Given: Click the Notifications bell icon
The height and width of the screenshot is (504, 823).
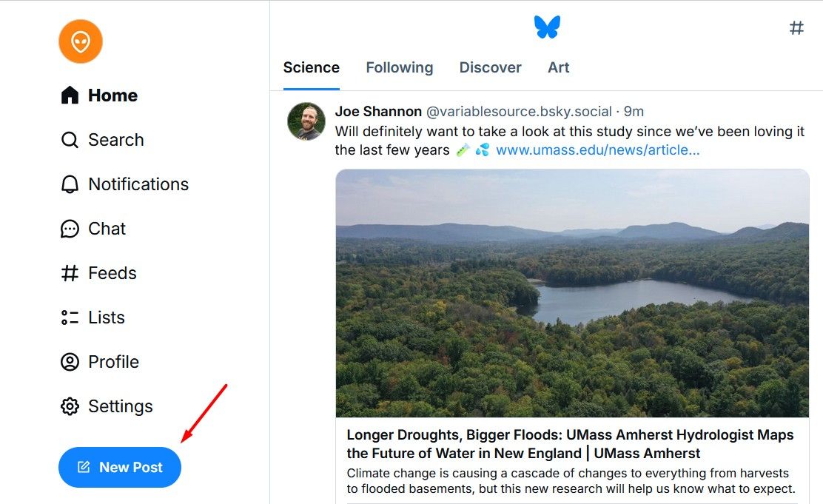Looking at the screenshot, I should point(70,184).
